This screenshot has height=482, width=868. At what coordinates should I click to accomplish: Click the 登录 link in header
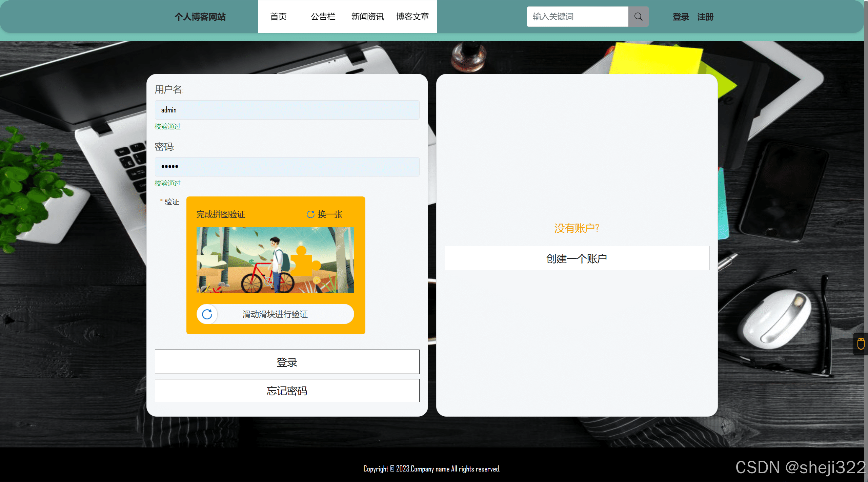pyautogui.click(x=681, y=17)
